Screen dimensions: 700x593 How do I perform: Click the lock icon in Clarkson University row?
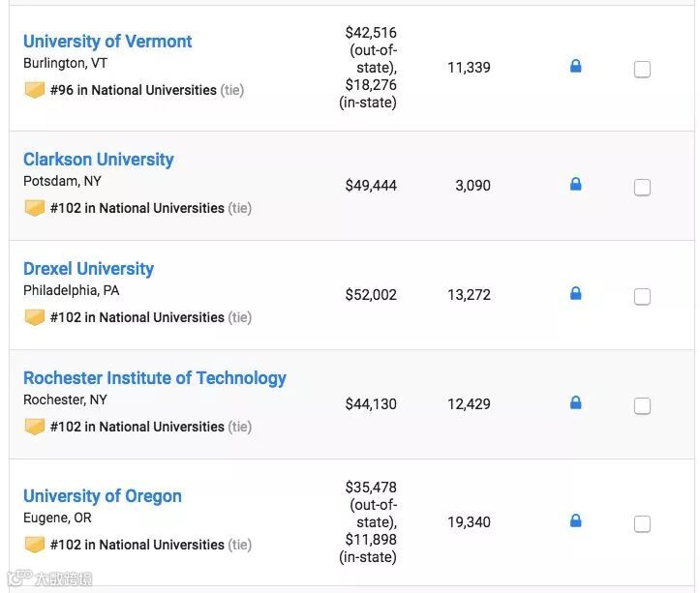point(575,184)
